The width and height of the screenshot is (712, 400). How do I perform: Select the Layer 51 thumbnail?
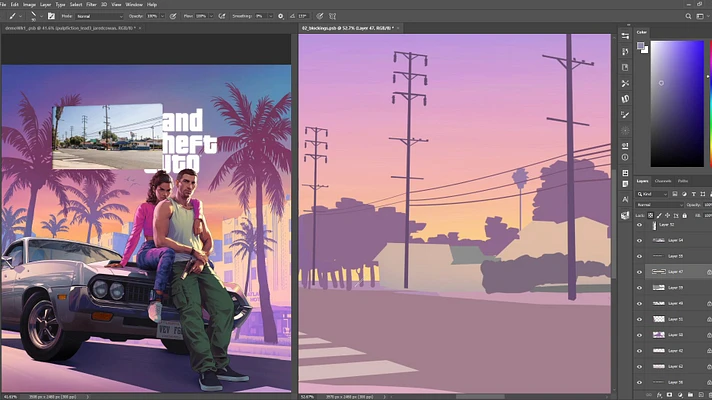[658, 319]
